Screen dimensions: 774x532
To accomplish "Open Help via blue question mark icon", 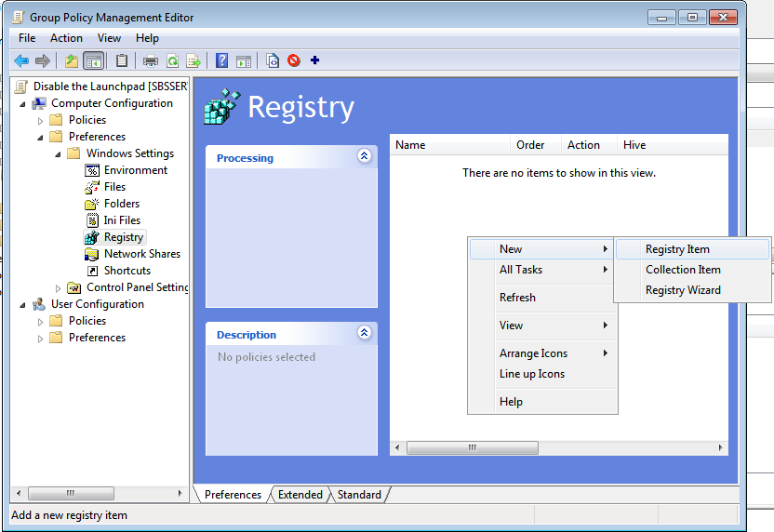I will 221,61.
